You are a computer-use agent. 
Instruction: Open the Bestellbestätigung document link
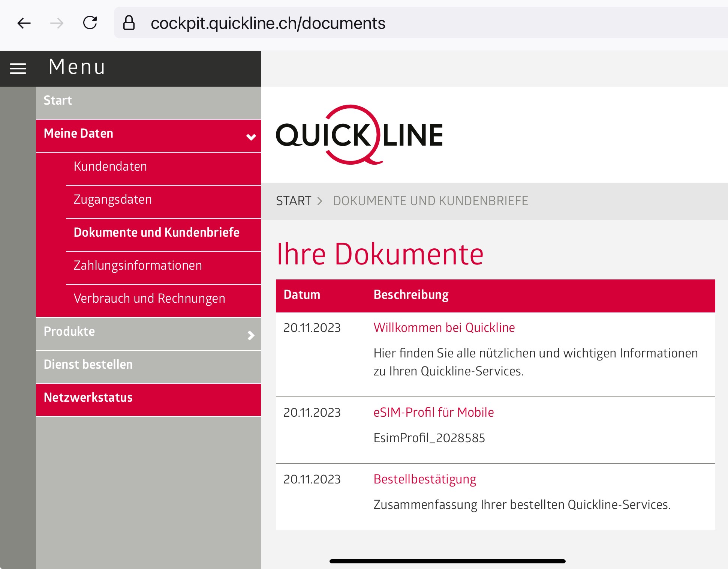click(x=424, y=479)
